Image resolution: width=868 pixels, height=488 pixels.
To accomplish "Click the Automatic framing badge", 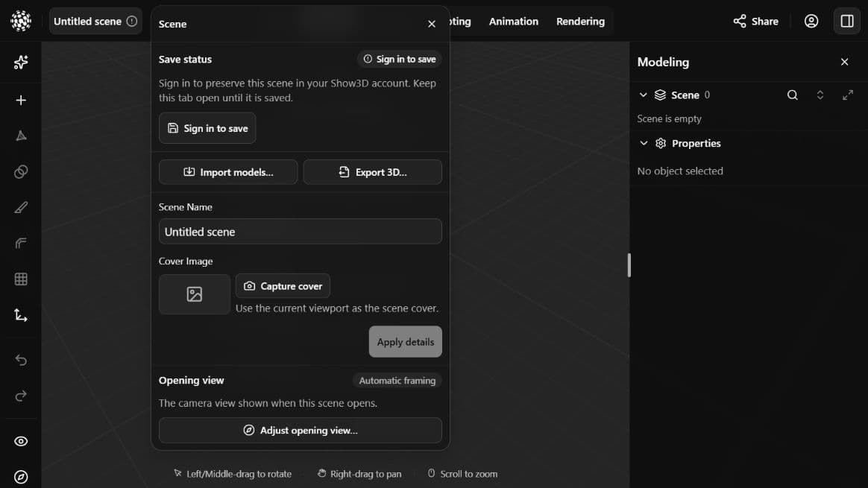I will click(397, 381).
